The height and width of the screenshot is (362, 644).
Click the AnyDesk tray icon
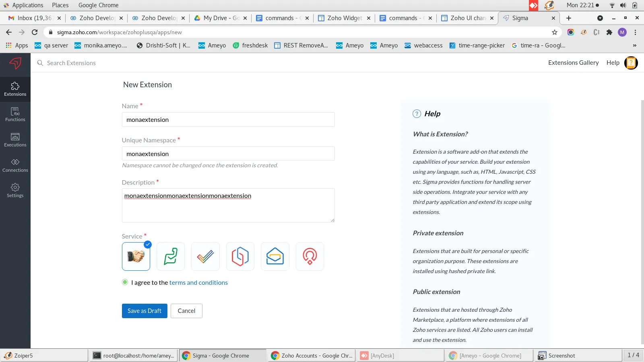(534, 5)
